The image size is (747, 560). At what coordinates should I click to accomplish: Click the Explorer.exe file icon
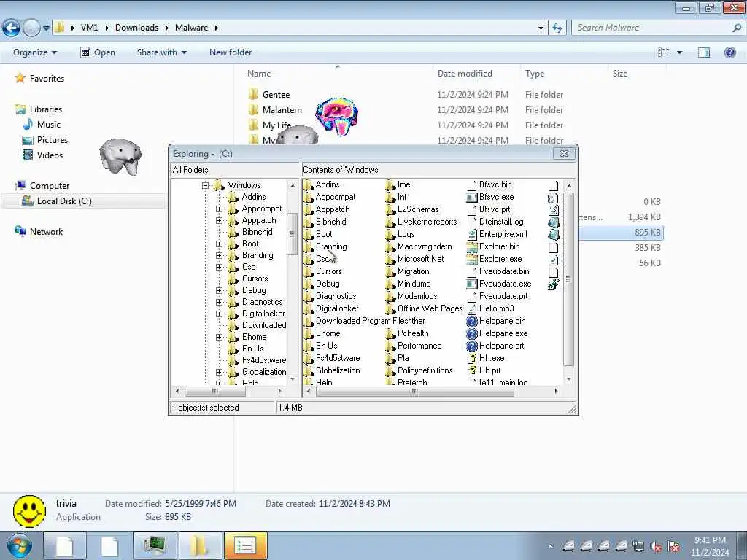point(472,259)
